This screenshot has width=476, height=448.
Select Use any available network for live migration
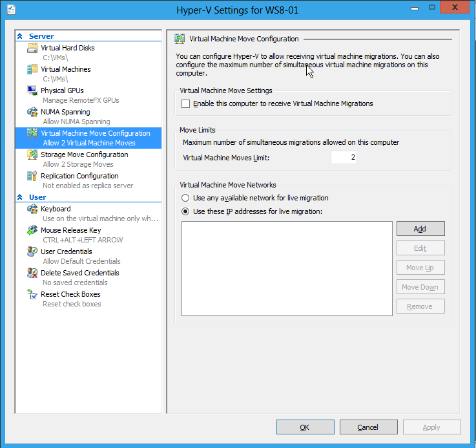185,198
